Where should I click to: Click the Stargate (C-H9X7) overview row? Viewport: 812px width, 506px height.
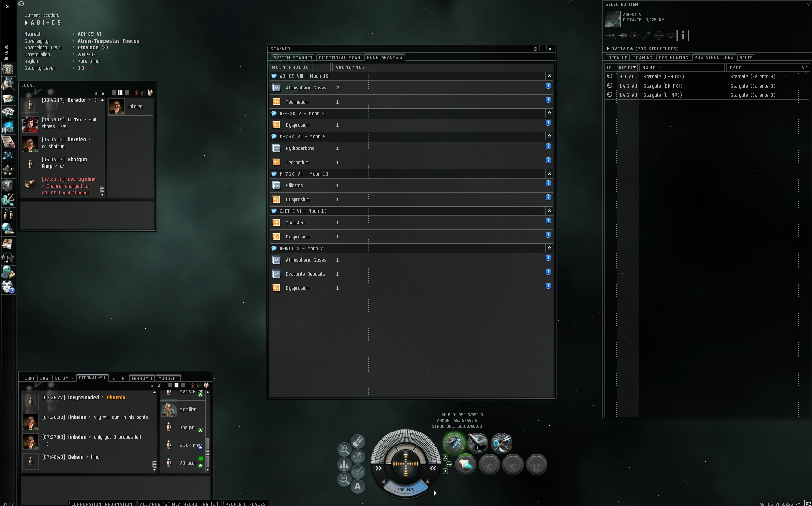point(707,76)
